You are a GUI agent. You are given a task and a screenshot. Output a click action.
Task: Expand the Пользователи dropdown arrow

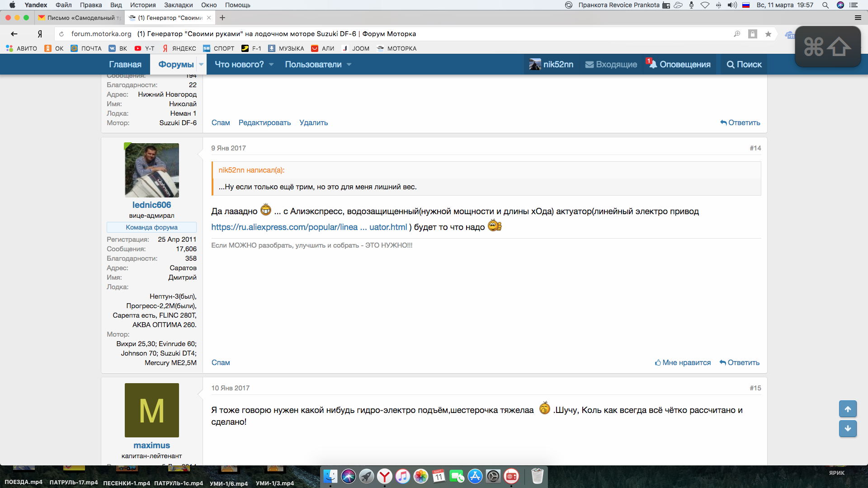coord(349,65)
